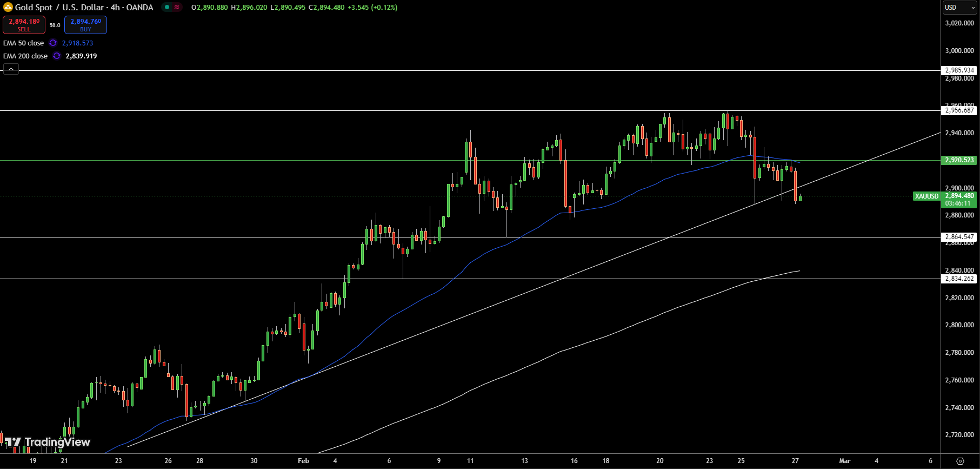Click the 2,864.547 price line label
This screenshot has height=469, width=980.
(959, 237)
